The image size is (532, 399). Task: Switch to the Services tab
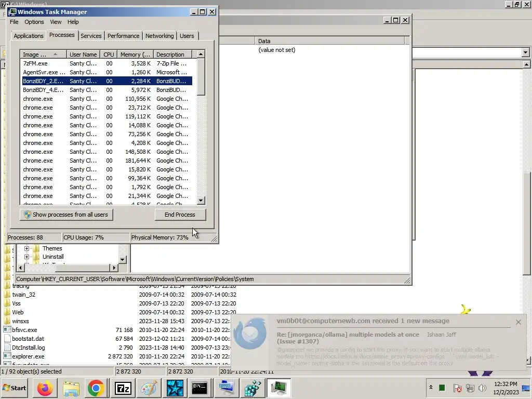pos(91,36)
